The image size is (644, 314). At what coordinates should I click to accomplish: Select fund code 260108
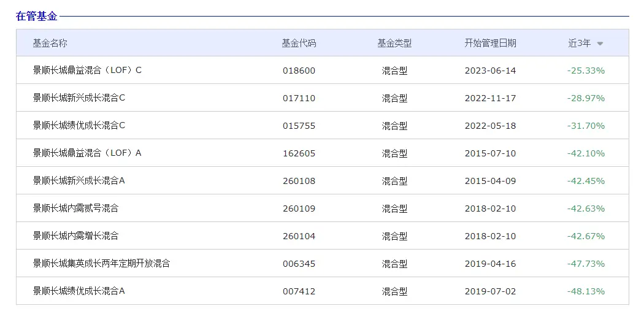coord(299,181)
